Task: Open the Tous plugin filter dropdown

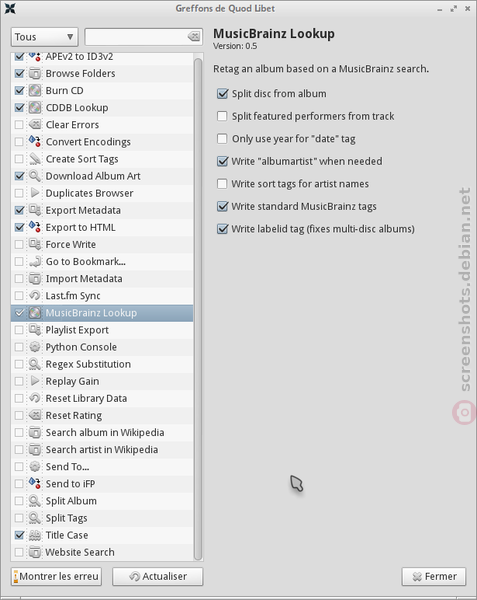Action: (44, 37)
